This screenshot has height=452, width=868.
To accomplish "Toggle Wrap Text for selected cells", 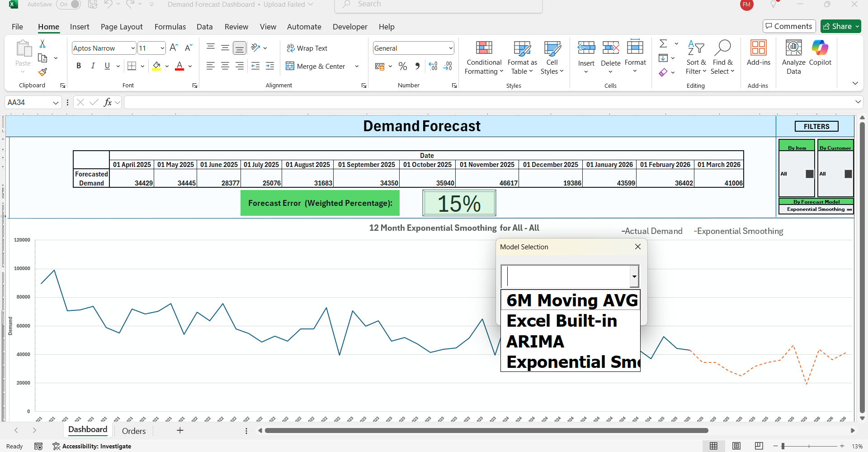I will click(x=307, y=48).
